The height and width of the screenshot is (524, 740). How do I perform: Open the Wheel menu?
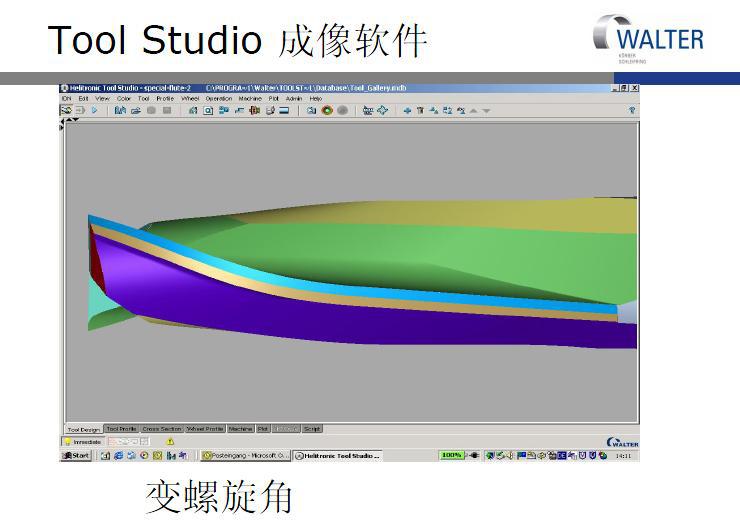pyautogui.click(x=190, y=99)
